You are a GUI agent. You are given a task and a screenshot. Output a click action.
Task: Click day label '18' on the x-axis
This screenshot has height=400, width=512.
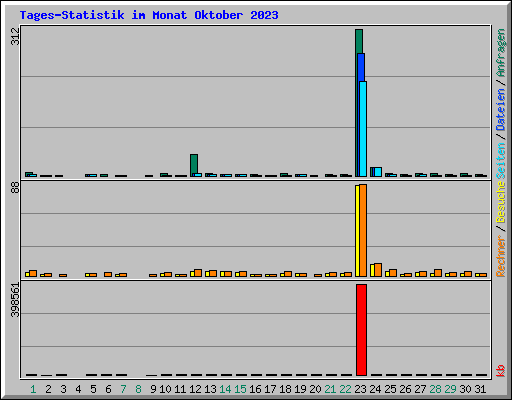(x=285, y=389)
